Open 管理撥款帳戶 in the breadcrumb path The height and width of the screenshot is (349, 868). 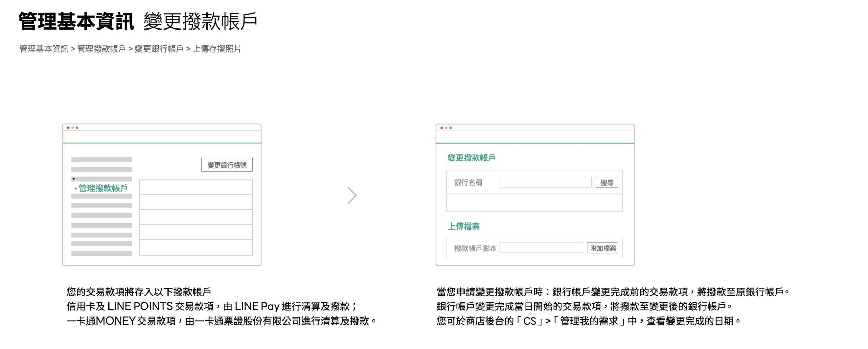pos(101,49)
